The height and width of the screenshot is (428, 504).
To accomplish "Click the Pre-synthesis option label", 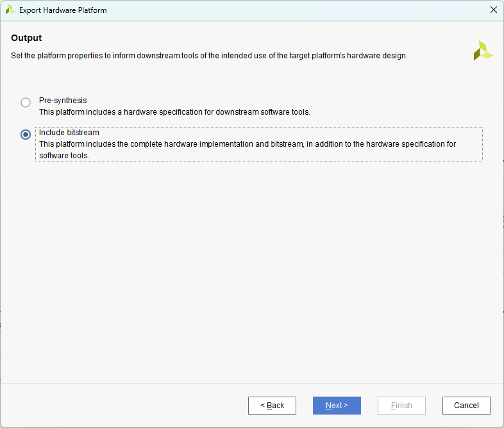I will pos(63,101).
